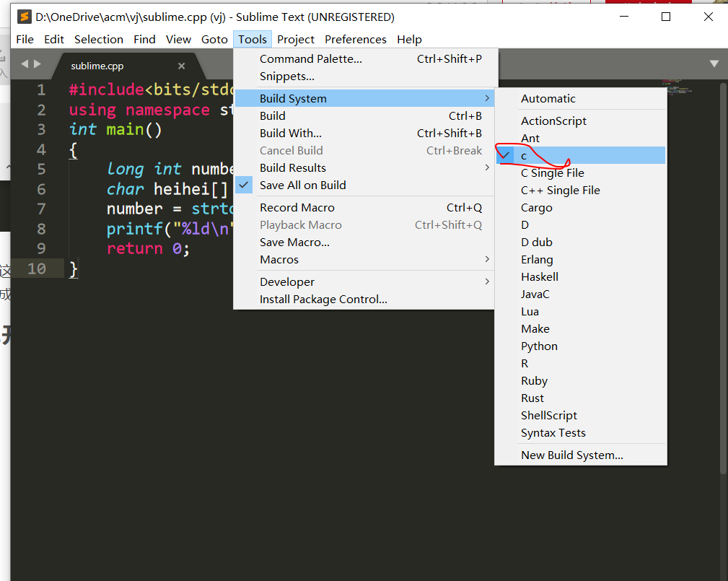The image size is (728, 581).
Task: Click the code minimap preview
Action: (678, 87)
